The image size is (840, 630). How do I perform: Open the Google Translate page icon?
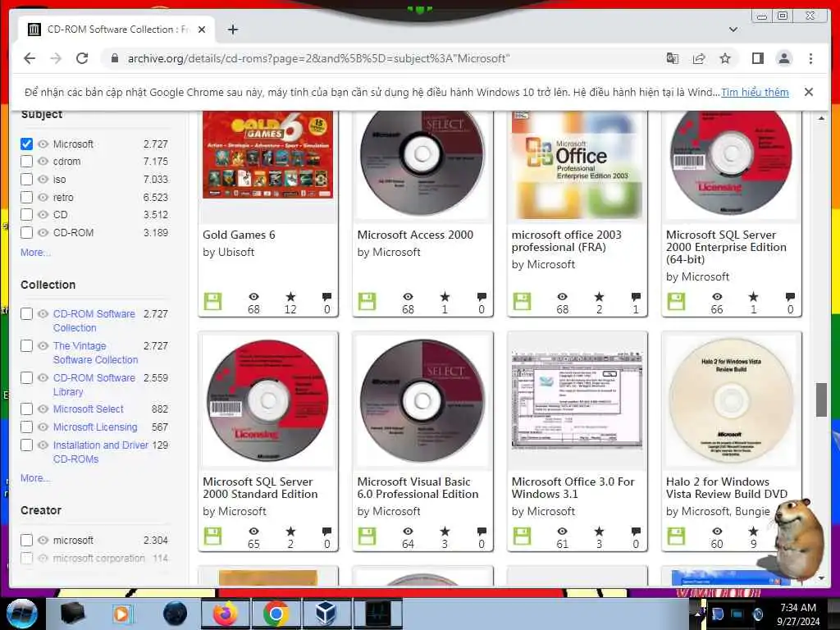pyautogui.click(x=673, y=58)
